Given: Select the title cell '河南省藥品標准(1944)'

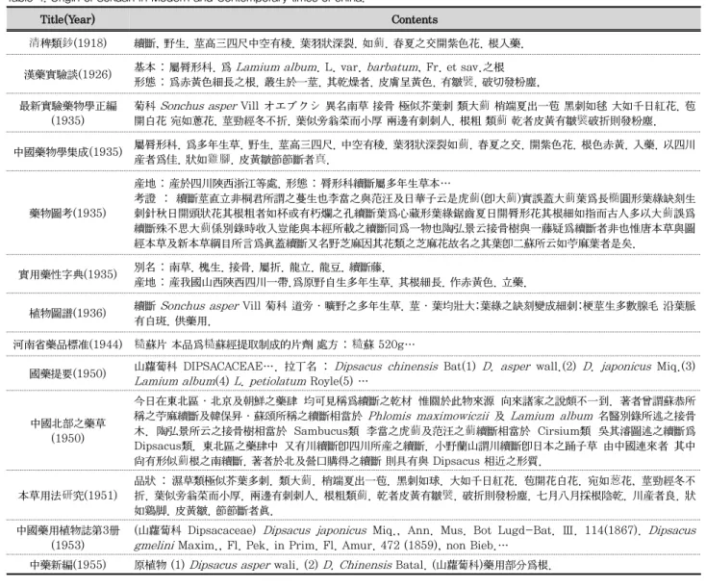Looking at the screenshot, I should pyautogui.click(x=67, y=345).
